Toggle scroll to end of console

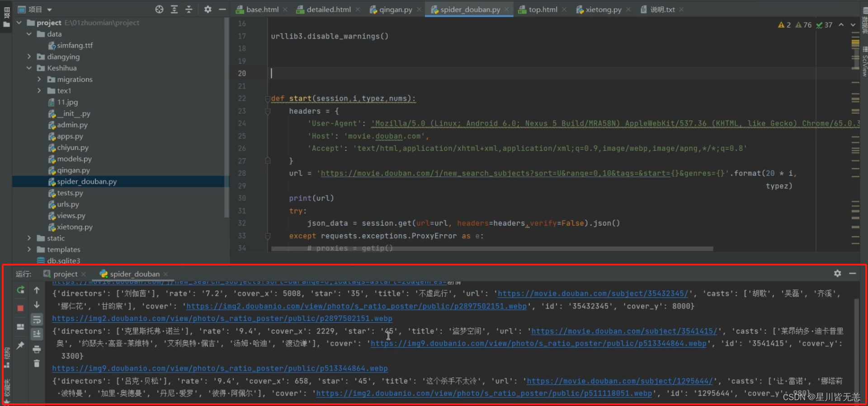click(37, 334)
